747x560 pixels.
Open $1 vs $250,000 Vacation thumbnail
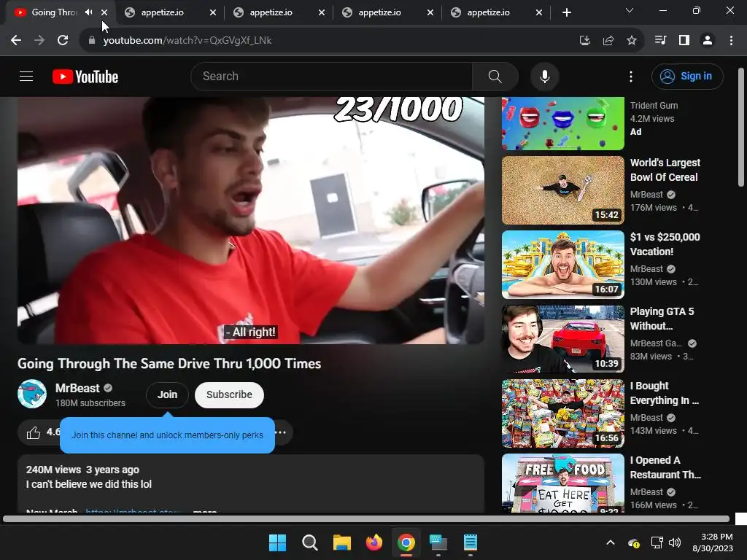[562, 265]
